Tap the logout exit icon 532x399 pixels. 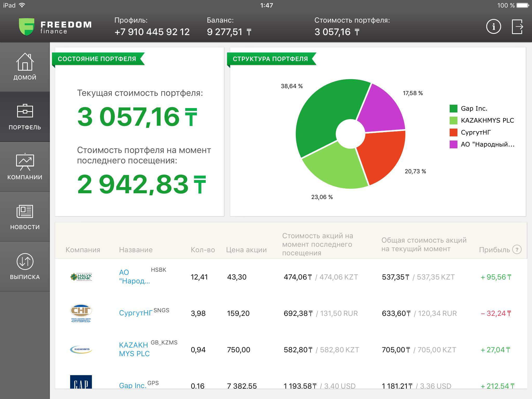coord(517,26)
